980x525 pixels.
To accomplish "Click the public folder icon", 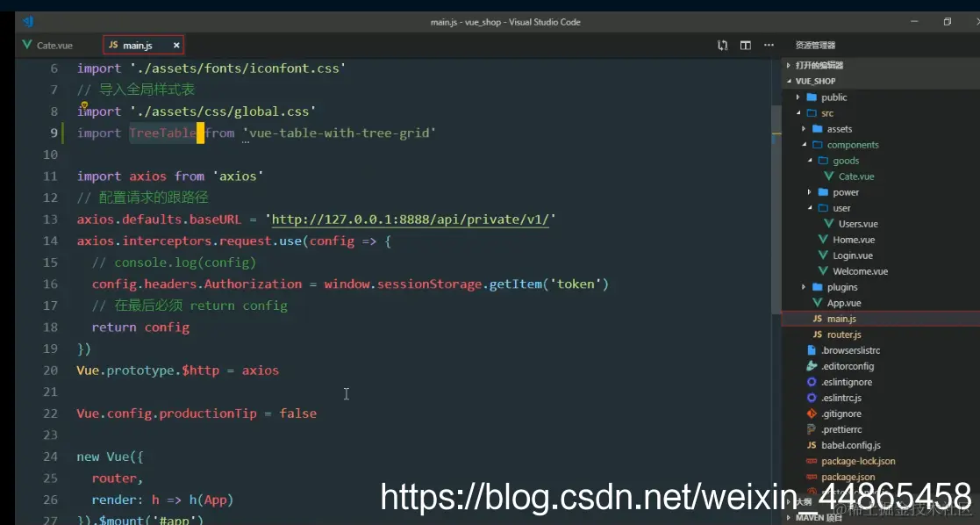I will pyautogui.click(x=812, y=97).
